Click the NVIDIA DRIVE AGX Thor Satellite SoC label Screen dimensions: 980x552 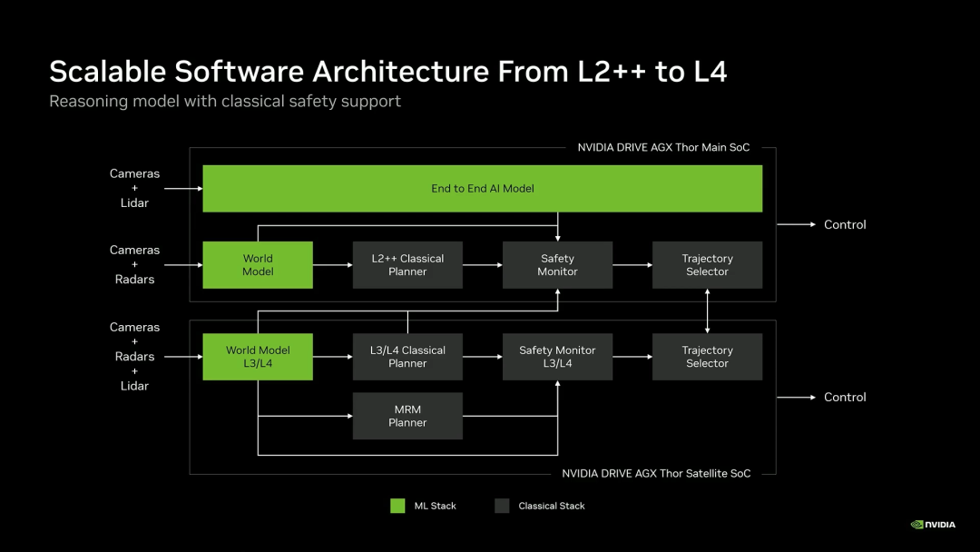tap(656, 473)
